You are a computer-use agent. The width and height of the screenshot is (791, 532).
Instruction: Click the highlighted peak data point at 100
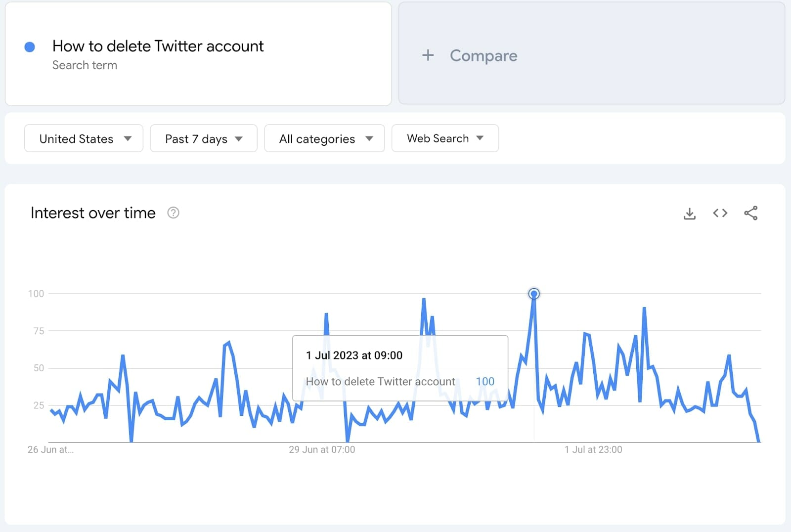click(534, 294)
